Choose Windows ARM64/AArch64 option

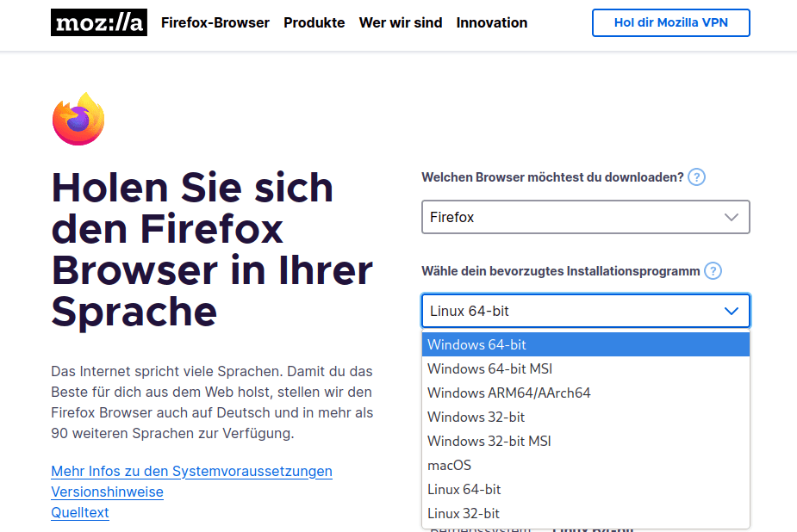pyautogui.click(x=586, y=393)
